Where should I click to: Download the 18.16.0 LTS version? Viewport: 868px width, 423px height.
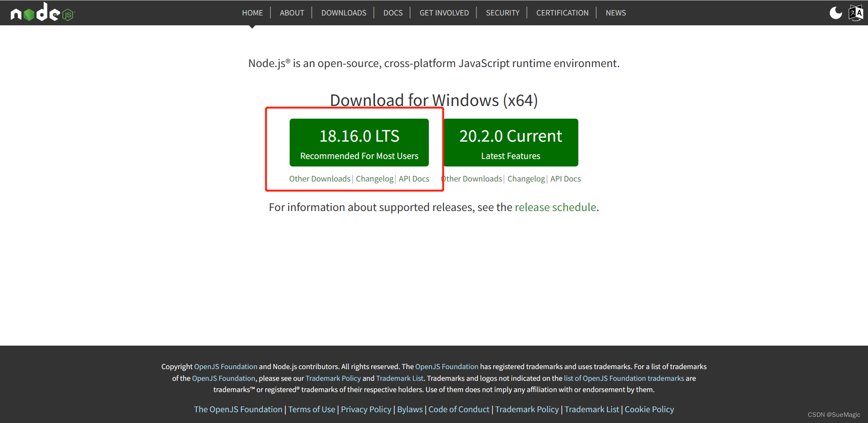point(359,143)
